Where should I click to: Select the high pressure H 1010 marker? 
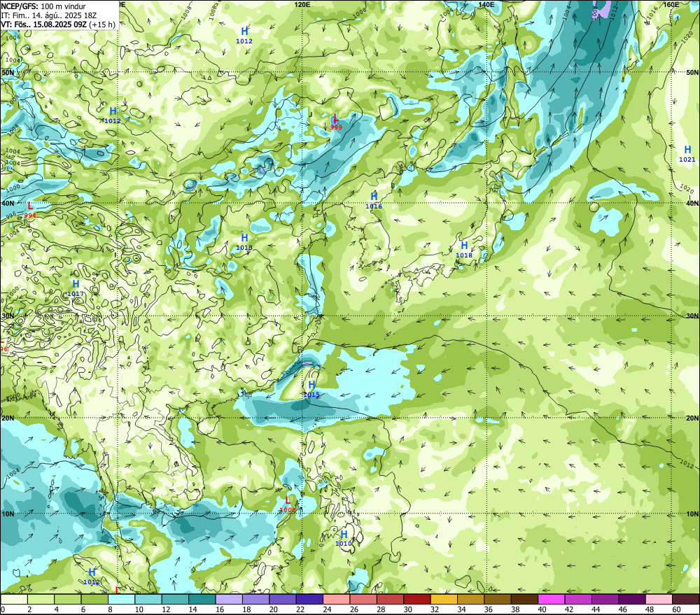tap(343, 538)
